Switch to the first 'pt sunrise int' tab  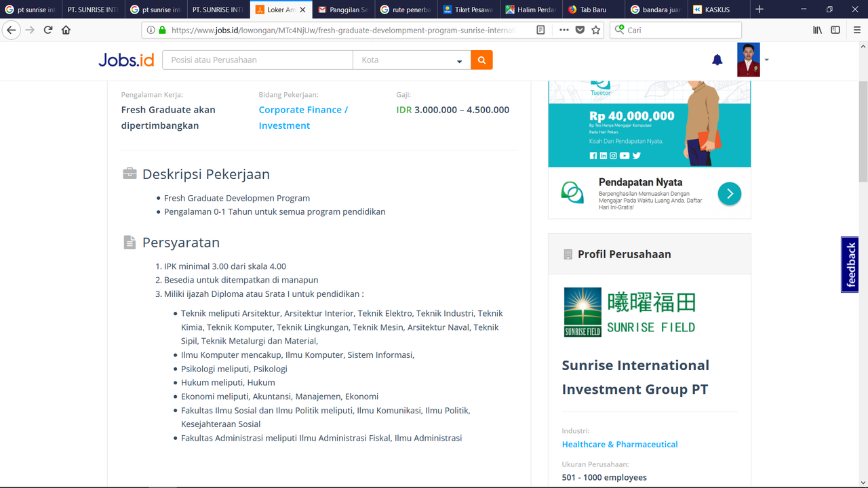pyautogui.click(x=31, y=9)
